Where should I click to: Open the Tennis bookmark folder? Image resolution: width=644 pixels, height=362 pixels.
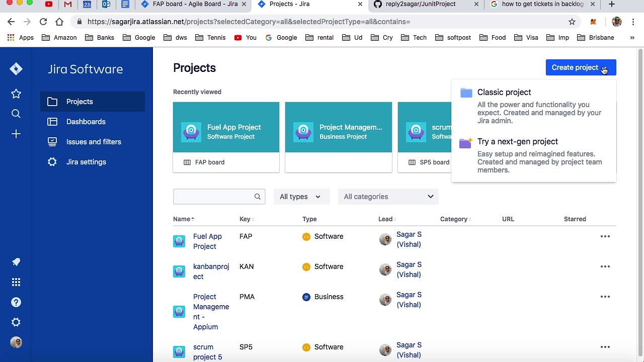(210, 38)
